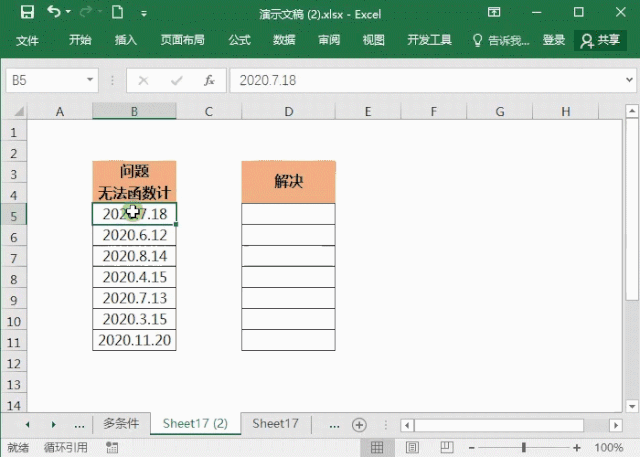Open ribbon display options icon
Viewport: 640px width, 457px height.
494,12
